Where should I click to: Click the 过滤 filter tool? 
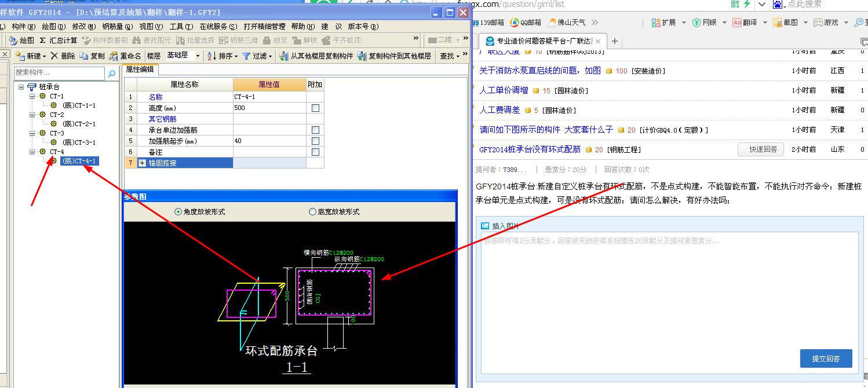pos(257,56)
